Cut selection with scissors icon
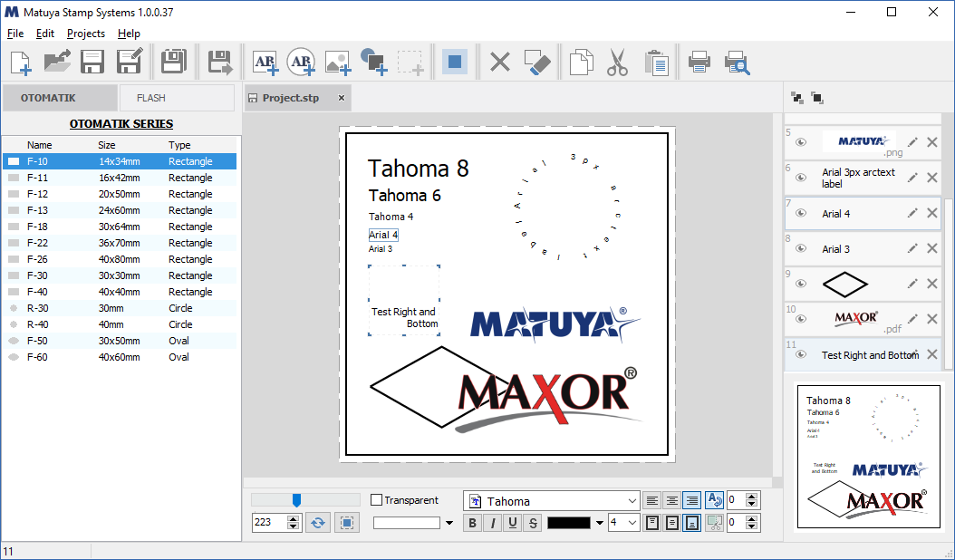Screen dimensions: 955x560 (x=618, y=63)
